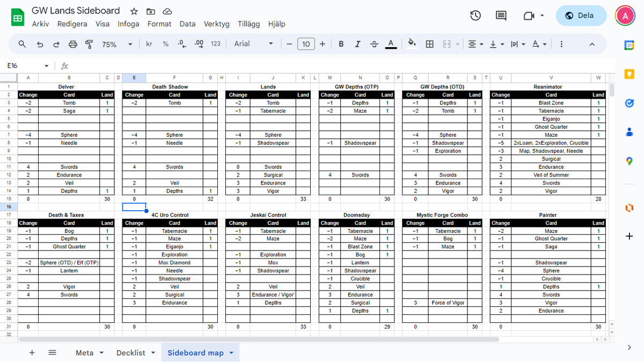The width and height of the screenshot is (644, 362).
Task: Show the all sheets list
Action: pos(52,352)
